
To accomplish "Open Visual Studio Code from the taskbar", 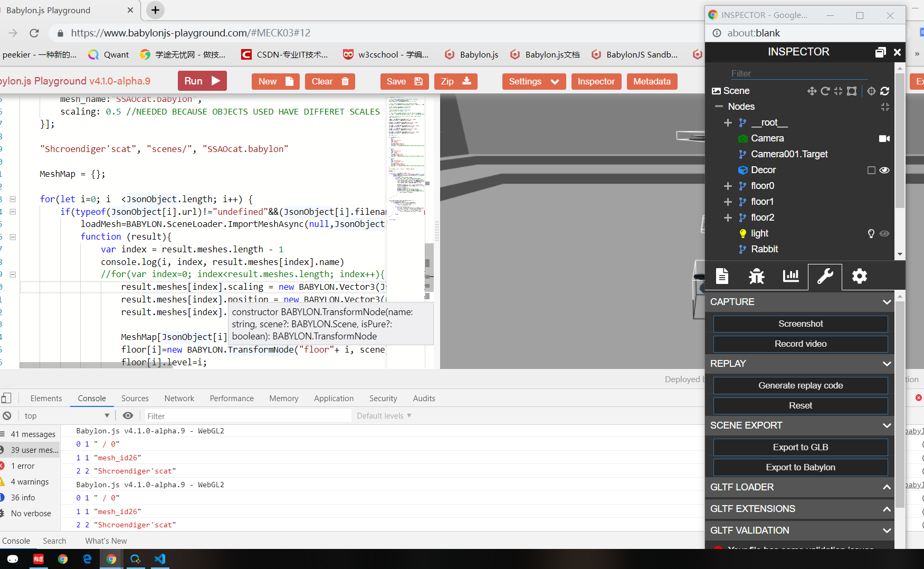I will click(x=160, y=559).
